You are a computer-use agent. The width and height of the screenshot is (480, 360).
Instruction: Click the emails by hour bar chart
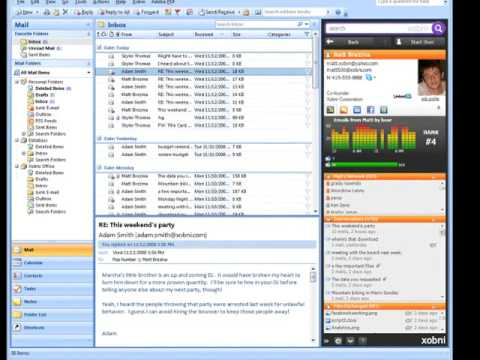[373, 138]
